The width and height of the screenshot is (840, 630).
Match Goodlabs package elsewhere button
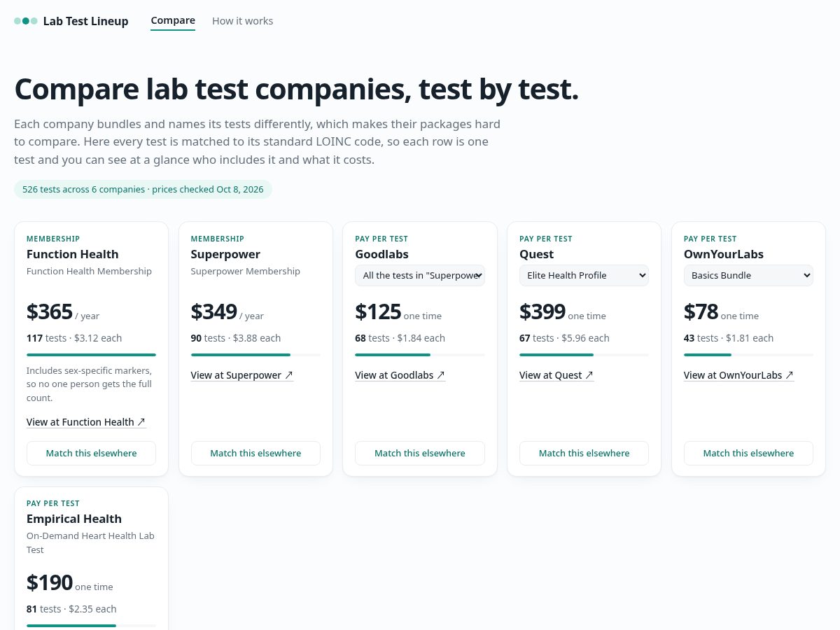(x=420, y=453)
